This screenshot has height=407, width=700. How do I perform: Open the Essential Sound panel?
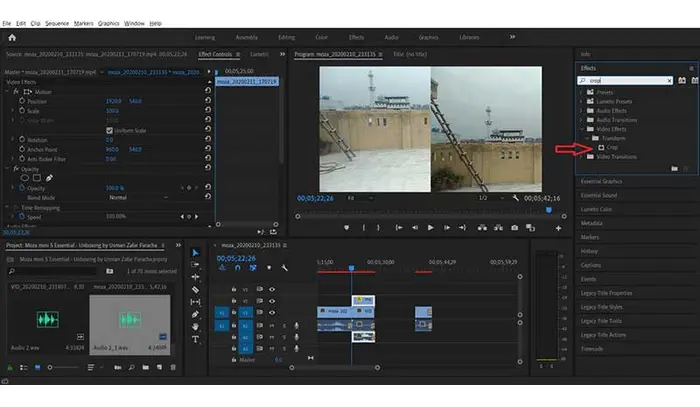(599, 195)
